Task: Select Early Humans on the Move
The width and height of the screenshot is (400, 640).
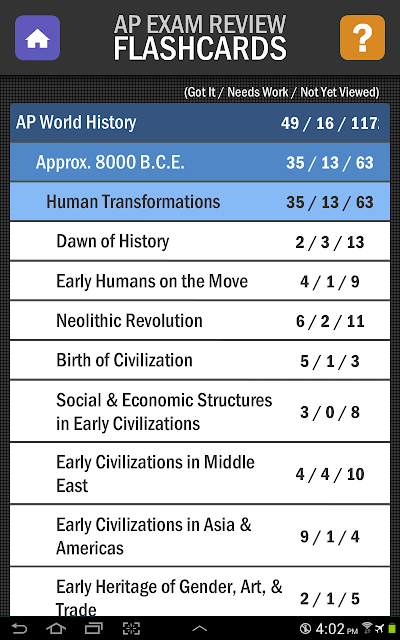Action: [x=200, y=281]
